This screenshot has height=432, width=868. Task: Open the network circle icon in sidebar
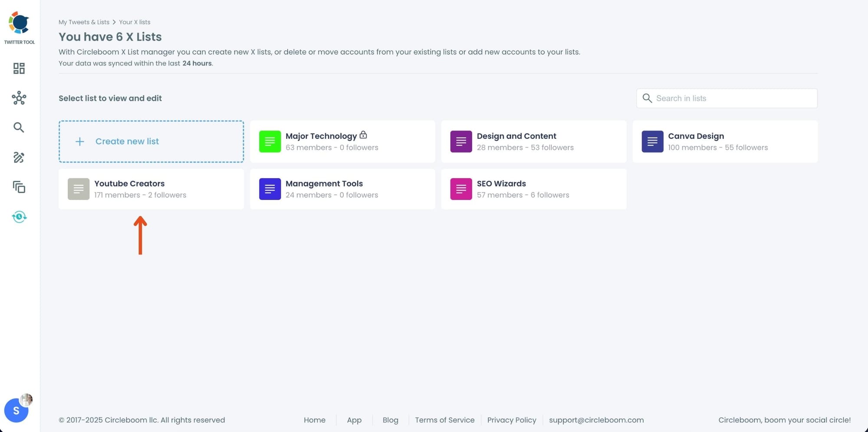[19, 98]
